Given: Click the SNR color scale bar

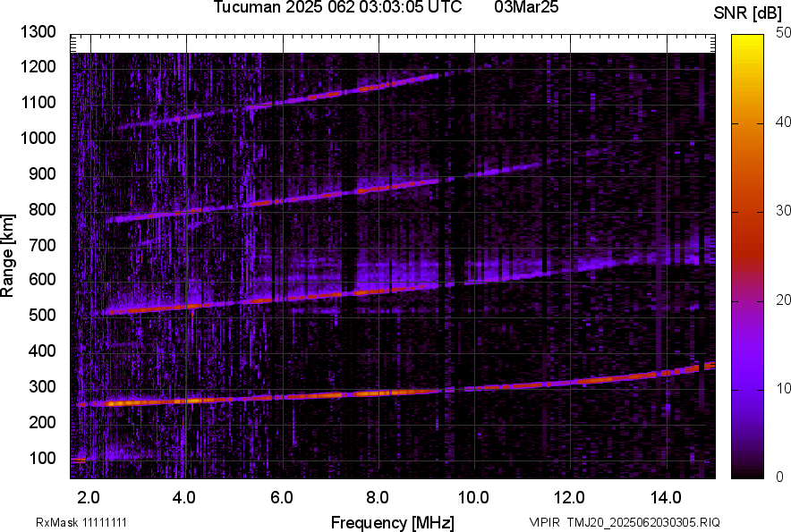Looking at the screenshot, I should pos(747,257).
